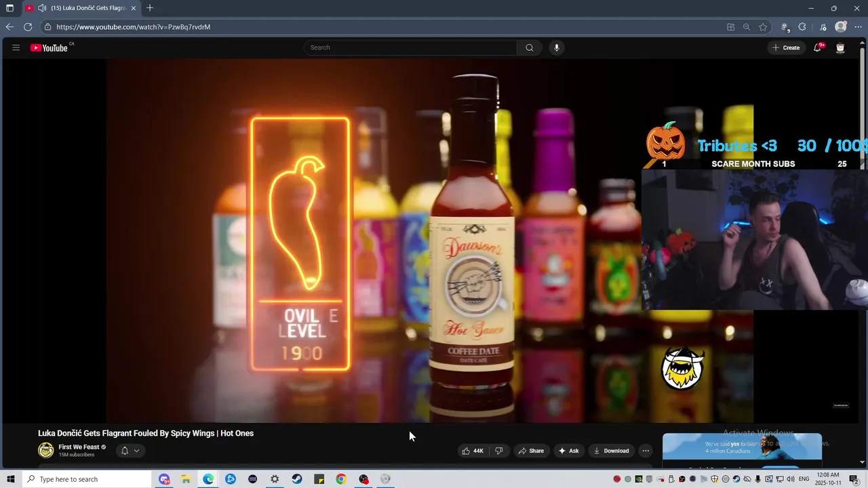Screen dimensions: 868x488
Task: Download the video via Download button
Action: click(611, 451)
